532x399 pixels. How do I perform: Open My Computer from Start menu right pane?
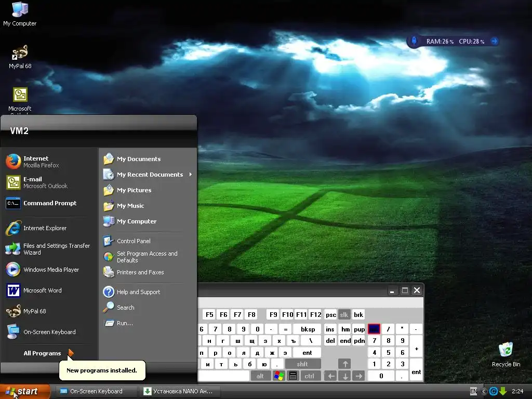click(148, 221)
